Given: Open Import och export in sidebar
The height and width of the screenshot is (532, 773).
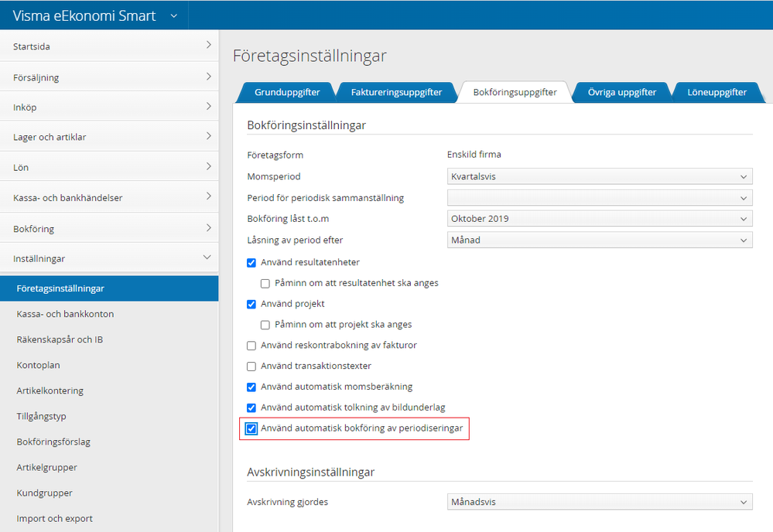Looking at the screenshot, I should pos(54,518).
